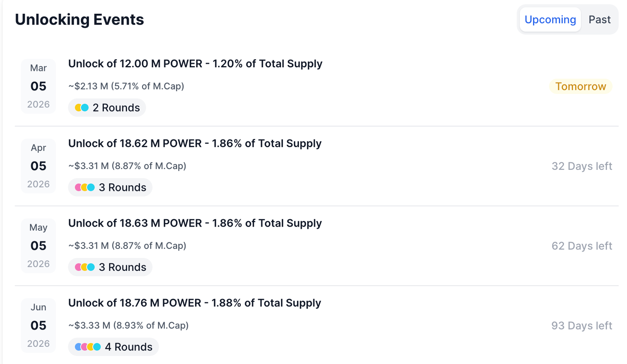Select the Upcoming tab
This screenshot has height=364, width=627.
[x=550, y=19]
